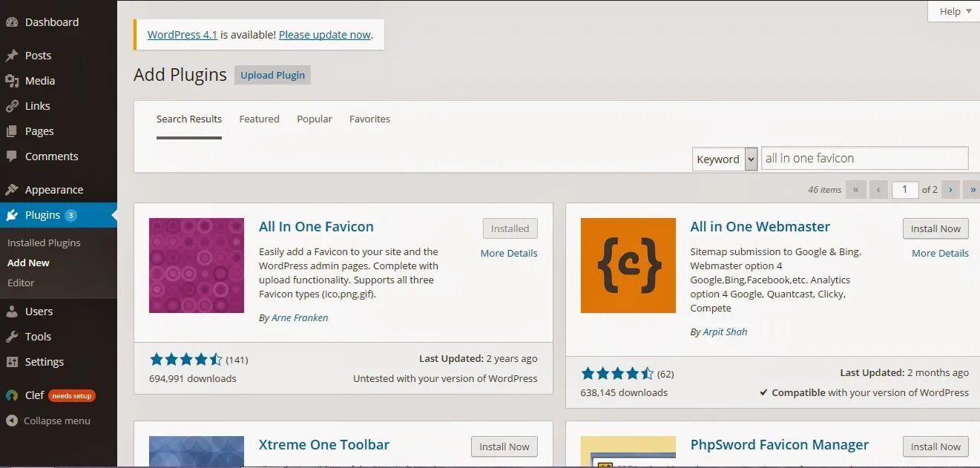
Task: Click the plugin search input field
Action: 865,158
